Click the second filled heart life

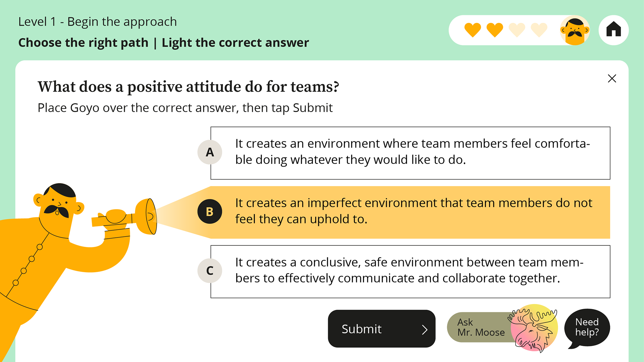point(495,30)
